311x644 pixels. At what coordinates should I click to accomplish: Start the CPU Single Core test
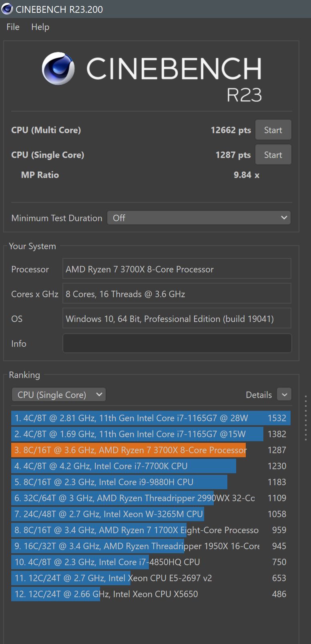tap(273, 155)
